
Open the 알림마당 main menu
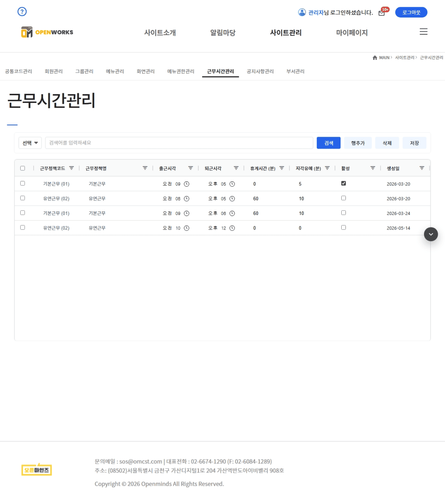pos(223,33)
